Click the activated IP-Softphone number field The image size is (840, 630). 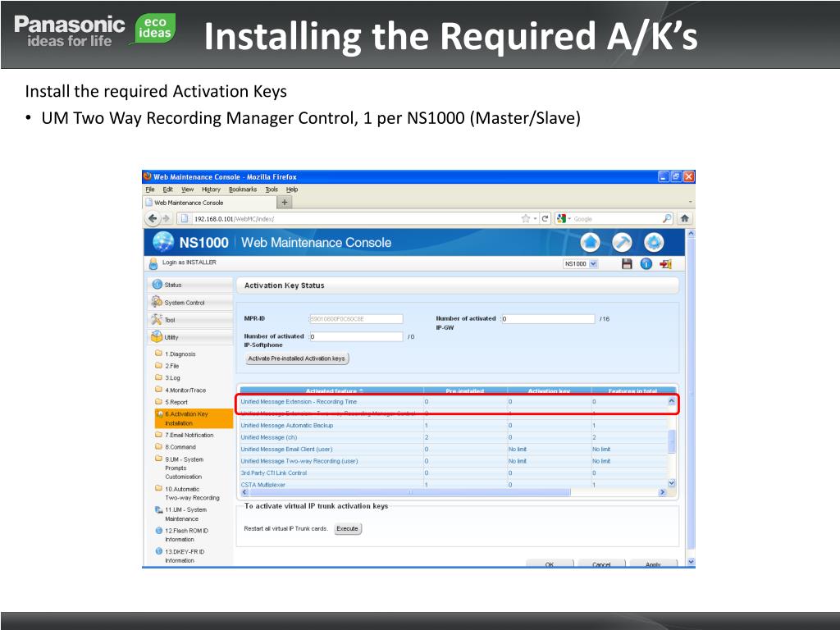[356, 336]
